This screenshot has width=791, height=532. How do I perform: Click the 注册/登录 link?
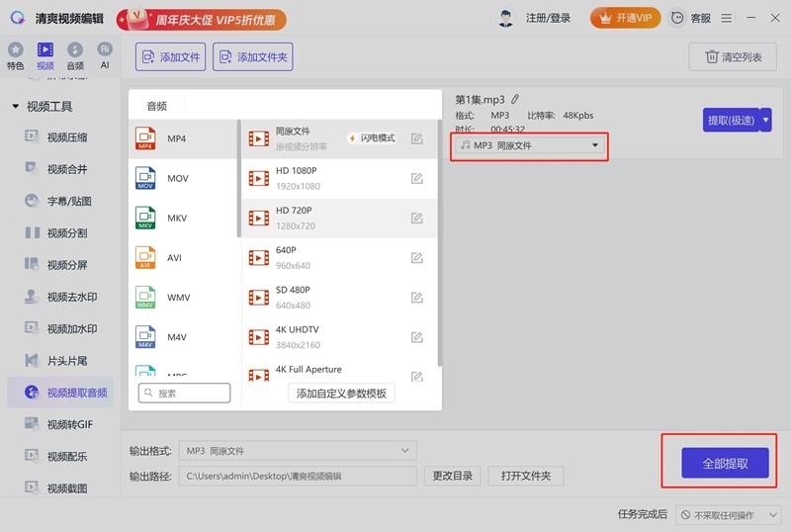(x=548, y=18)
